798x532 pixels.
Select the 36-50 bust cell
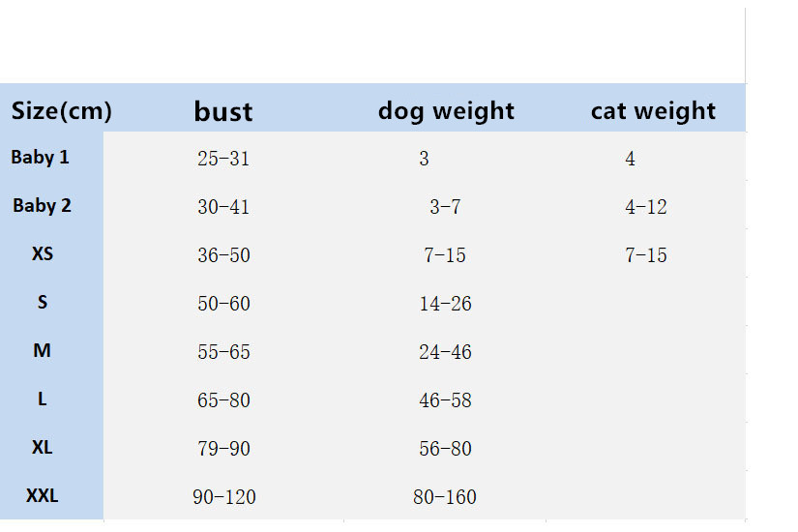(223, 255)
